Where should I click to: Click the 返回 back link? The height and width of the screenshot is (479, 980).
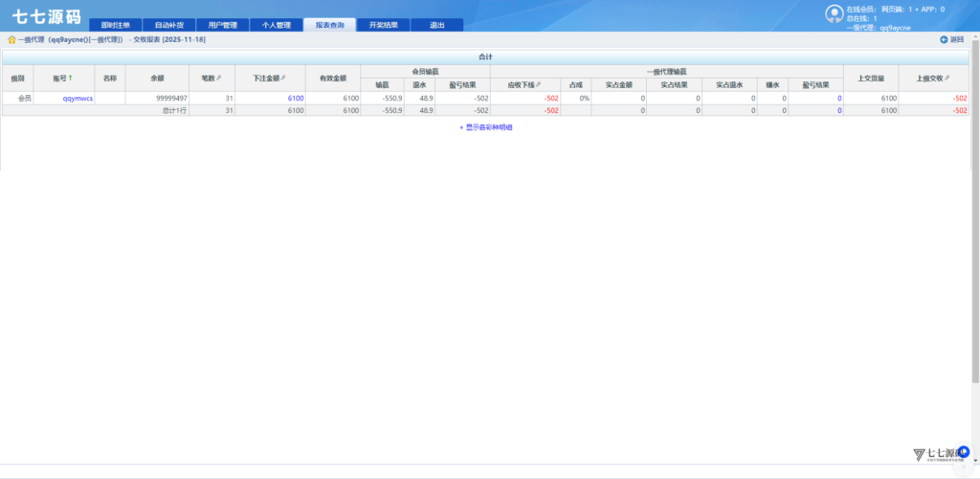(957, 39)
